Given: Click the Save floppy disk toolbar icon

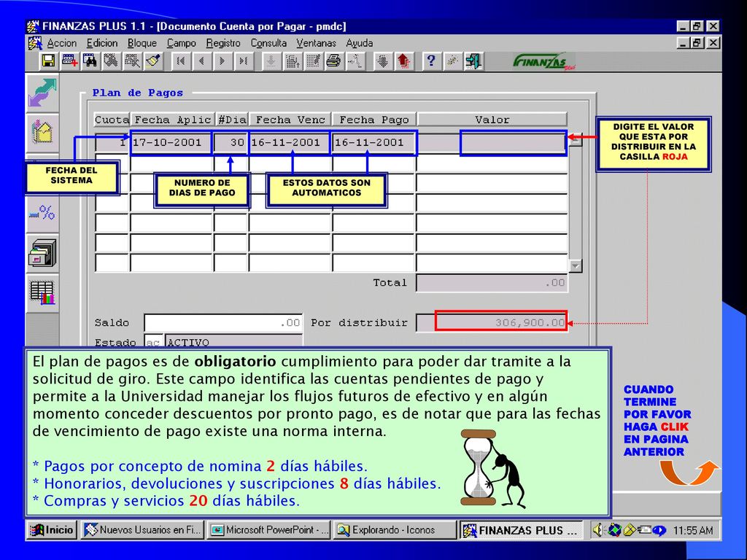Looking at the screenshot, I should 48,61.
